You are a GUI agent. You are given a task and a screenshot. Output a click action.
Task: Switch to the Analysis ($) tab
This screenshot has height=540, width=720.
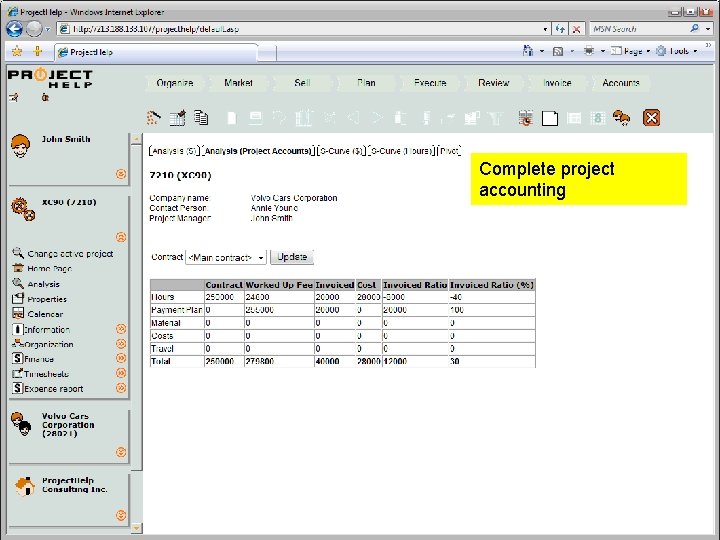(174, 151)
